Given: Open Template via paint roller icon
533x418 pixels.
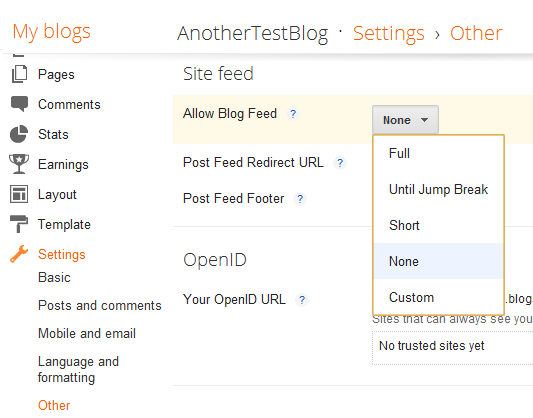Looking at the screenshot, I should 19,224.
